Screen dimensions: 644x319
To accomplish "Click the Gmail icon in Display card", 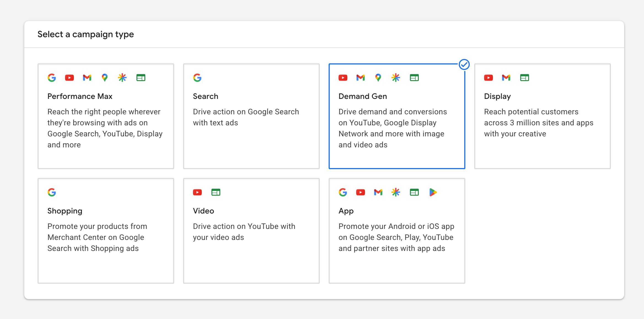I will click(x=506, y=78).
